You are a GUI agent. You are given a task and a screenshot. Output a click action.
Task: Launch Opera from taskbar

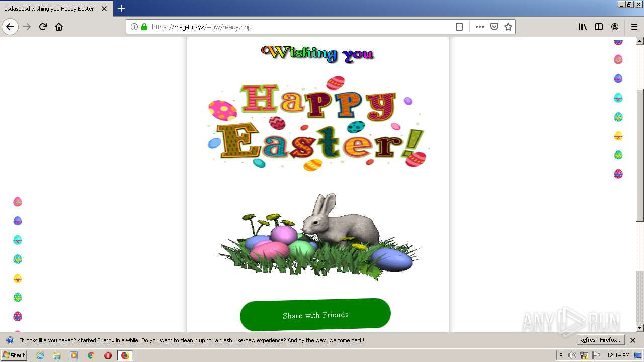tap(108, 355)
